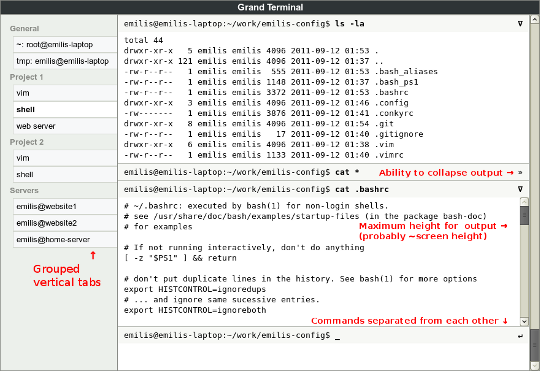The width and height of the screenshot is (540, 371).
Task: Open the emilis@website1 server tab
Action: tap(65, 207)
